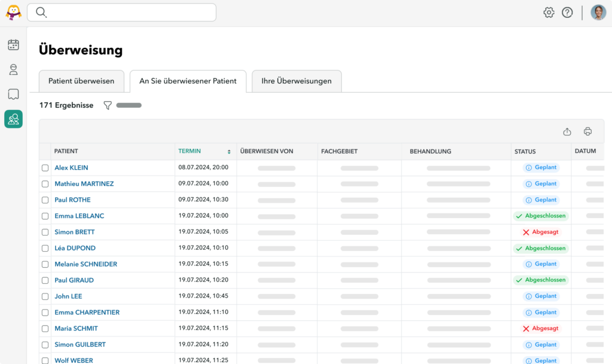Screen dimensions: 612x364
Task: Select the referral icon in sidebar
Action: point(13,119)
